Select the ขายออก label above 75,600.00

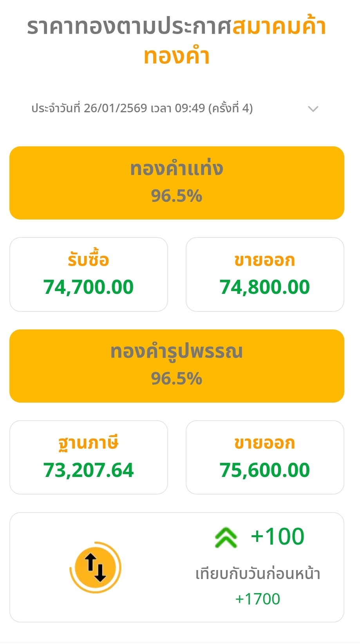coord(265,443)
